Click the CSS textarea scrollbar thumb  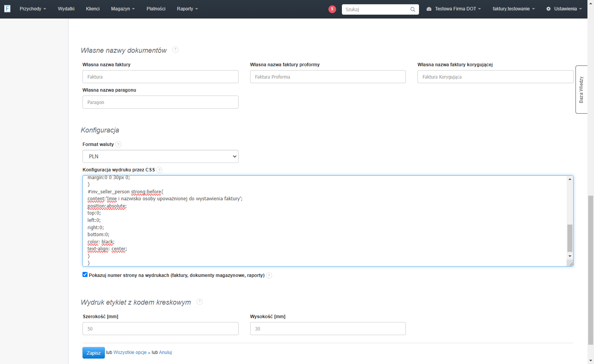coord(570,238)
